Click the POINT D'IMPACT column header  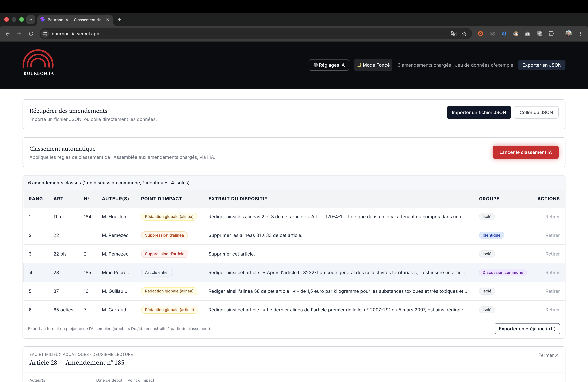tap(161, 199)
